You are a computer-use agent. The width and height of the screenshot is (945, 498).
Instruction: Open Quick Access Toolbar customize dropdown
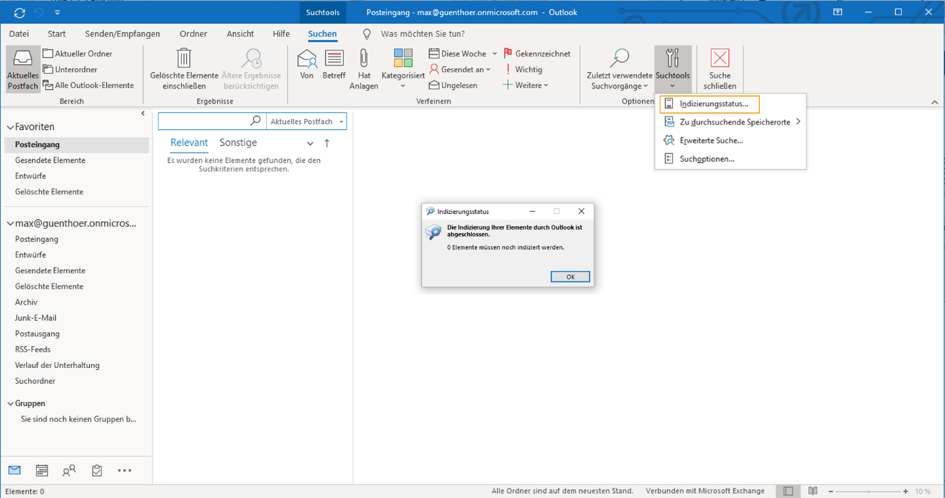pos(57,12)
